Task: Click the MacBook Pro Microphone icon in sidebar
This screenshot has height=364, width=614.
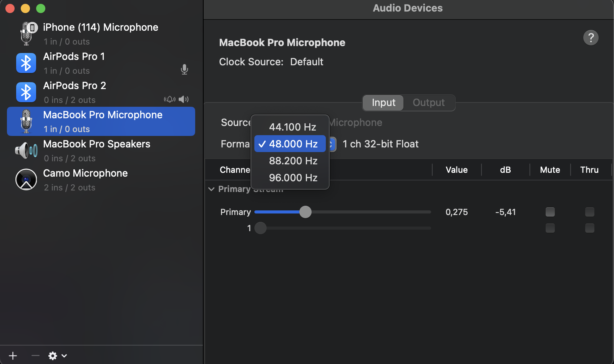Action: [26, 121]
